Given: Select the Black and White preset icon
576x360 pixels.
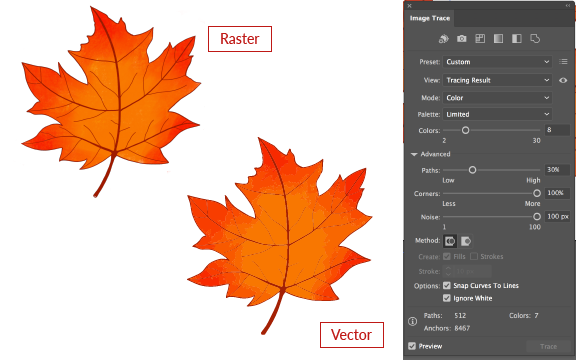Looking at the screenshot, I should click(x=517, y=39).
